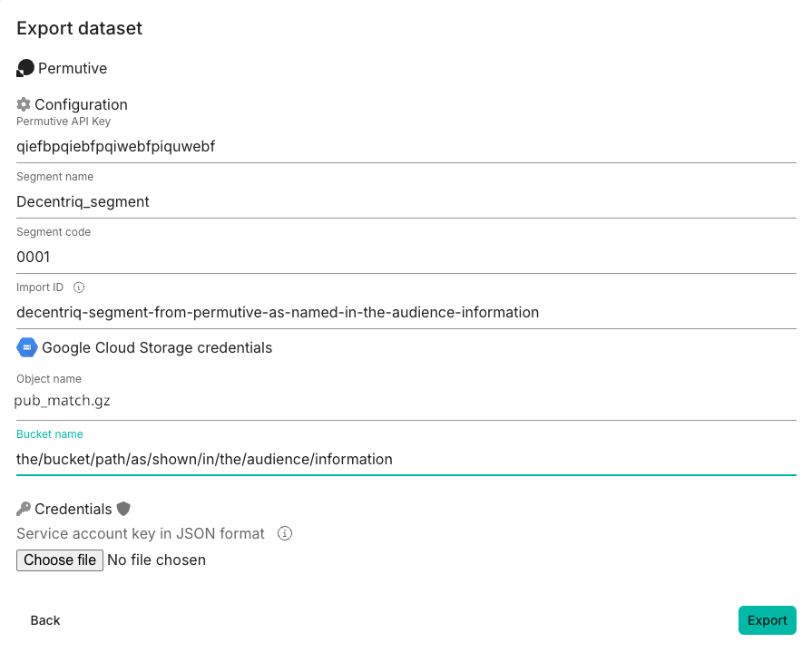Click the Configuration gear icon
Screen dimensions: 812x662
point(24,104)
